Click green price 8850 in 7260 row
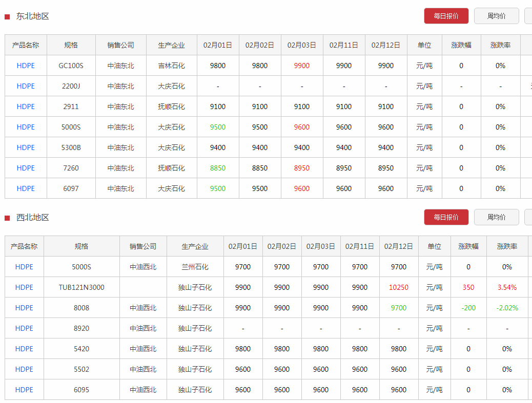532x403 pixels. tap(218, 168)
